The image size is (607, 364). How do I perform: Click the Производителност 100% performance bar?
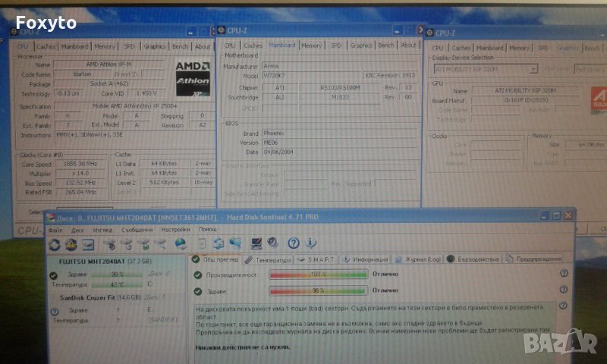(319, 274)
